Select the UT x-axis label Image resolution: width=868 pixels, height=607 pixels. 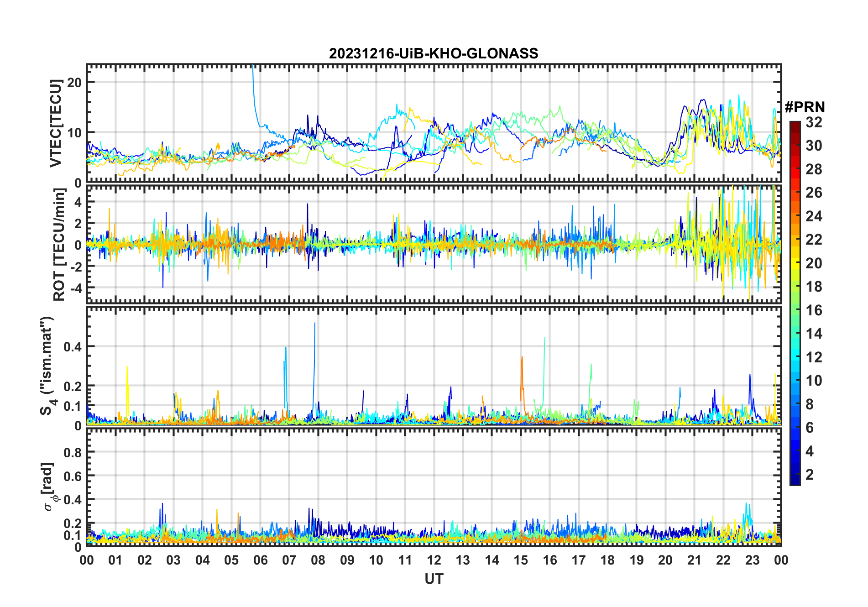point(434,579)
